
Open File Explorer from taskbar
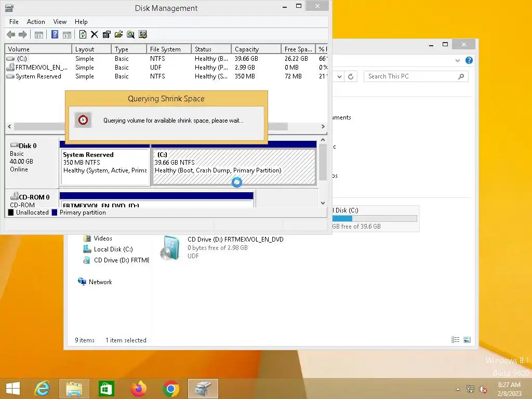[74, 389]
